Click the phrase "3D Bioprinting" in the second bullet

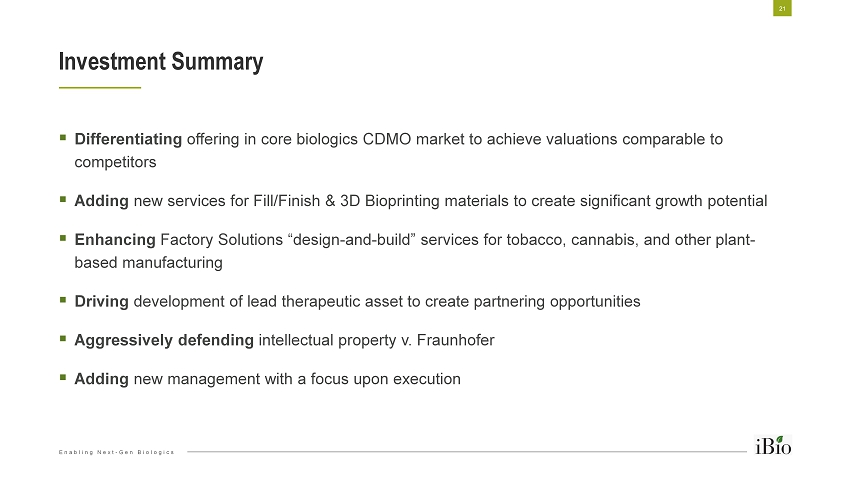[380, 201]
